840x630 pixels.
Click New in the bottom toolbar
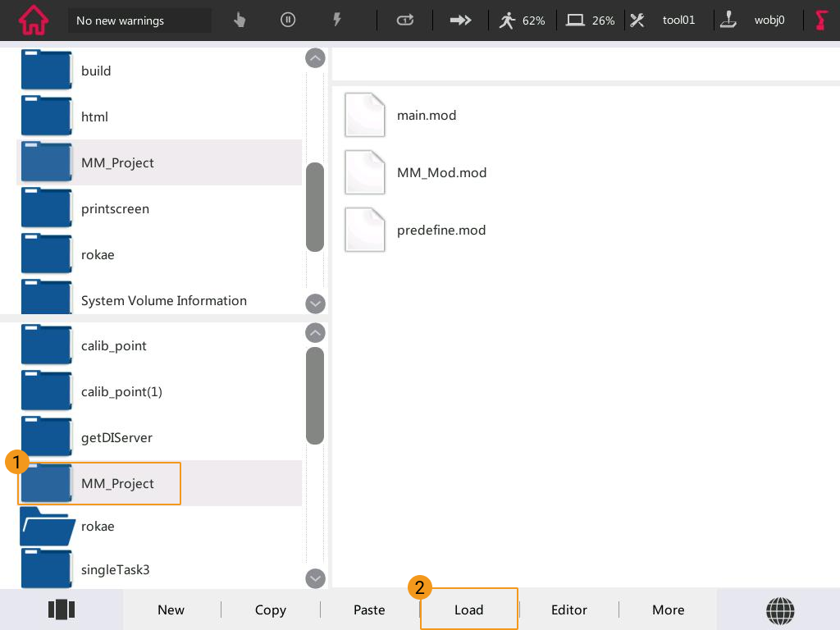(171, 609)
